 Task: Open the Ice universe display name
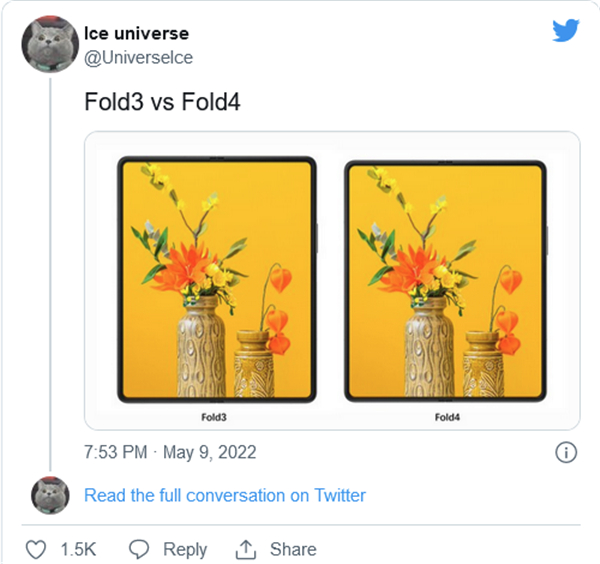pyautogui.click(x=136, y=33)
